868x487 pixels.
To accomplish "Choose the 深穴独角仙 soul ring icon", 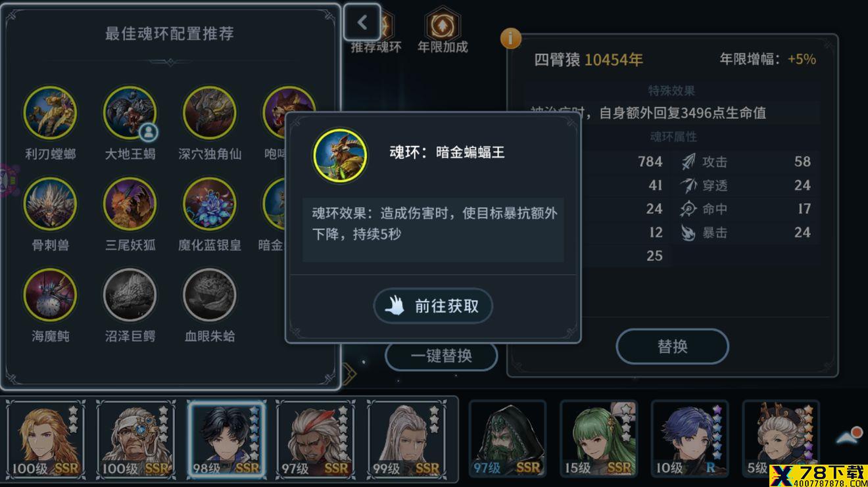I will [209, 112].
